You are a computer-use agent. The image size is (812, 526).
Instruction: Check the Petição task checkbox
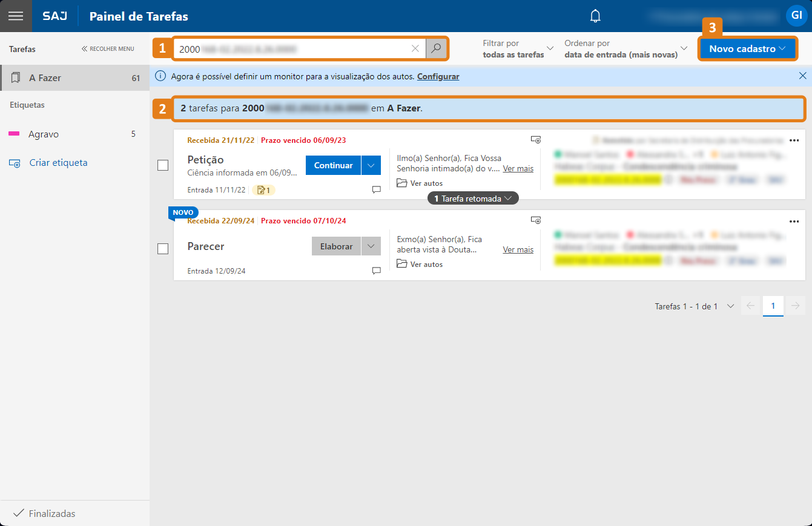[163, 165]
